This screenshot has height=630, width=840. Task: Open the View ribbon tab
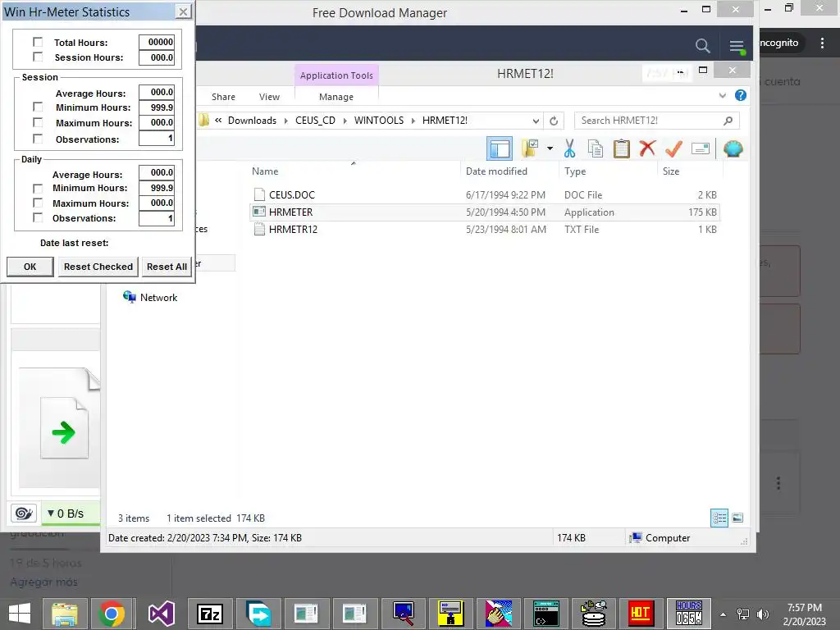pos(269,97)
